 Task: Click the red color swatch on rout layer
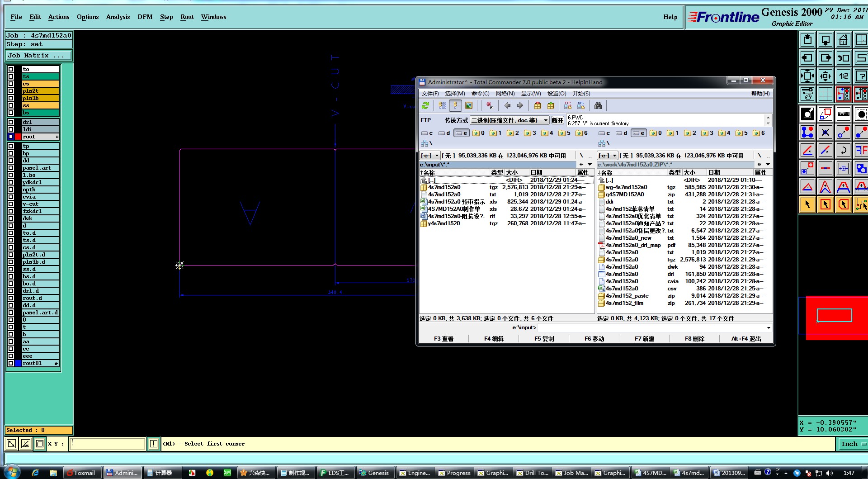(18, 137)
